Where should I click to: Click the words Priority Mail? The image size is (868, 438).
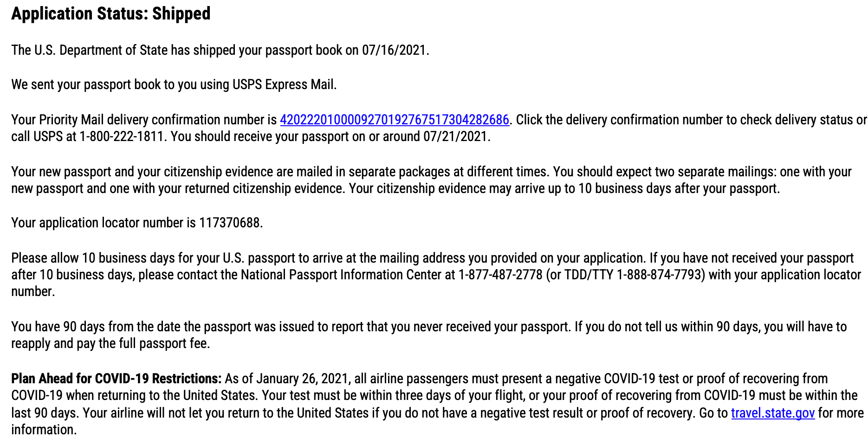(x=71, y=120)
